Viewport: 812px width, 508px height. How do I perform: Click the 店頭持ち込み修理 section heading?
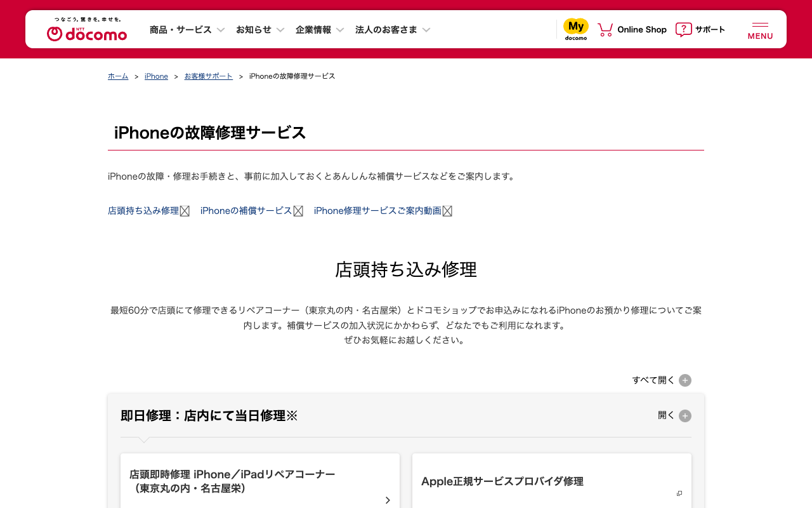point(406,270)
